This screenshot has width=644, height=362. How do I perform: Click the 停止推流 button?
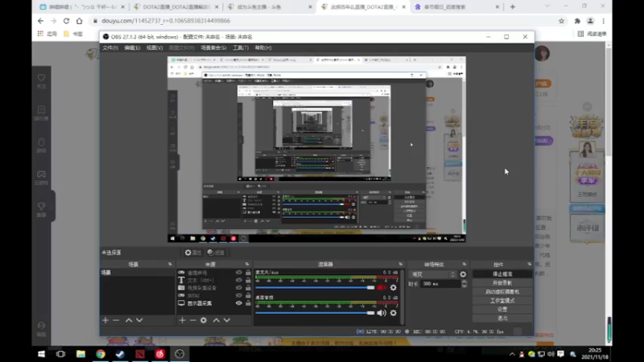point(502,274)
